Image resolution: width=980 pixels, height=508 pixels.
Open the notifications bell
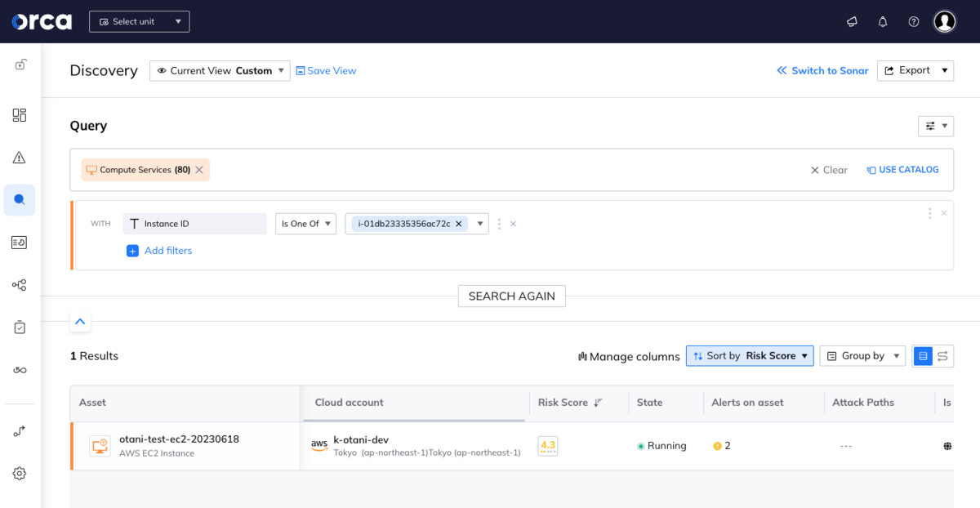pos(883,21)
